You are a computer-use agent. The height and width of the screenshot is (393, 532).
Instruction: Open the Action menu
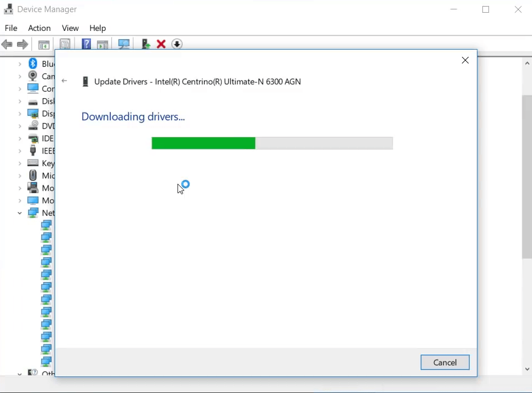[39, 28]
